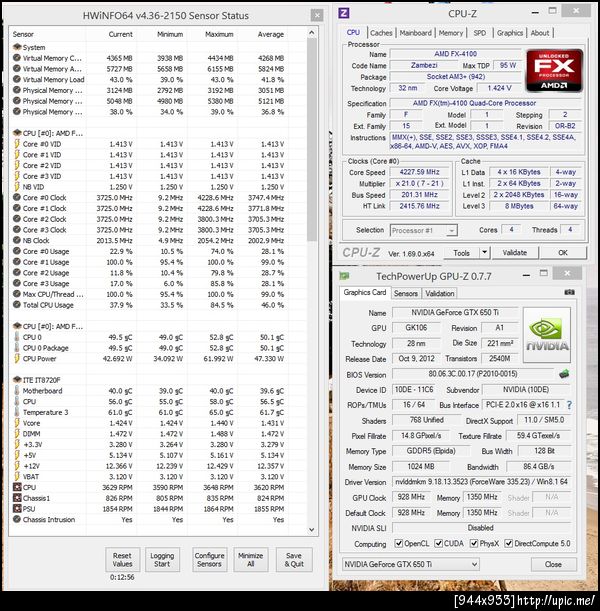The image size is (600, 611).
Task: Click the Core Speed value in CPU-Z
Action: pyautogui.click(x=419, y=172)
